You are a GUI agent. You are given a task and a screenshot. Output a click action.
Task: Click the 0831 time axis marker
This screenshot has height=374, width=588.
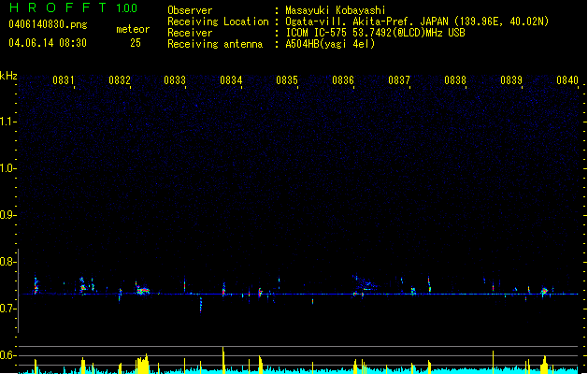(x=63, y=80)
